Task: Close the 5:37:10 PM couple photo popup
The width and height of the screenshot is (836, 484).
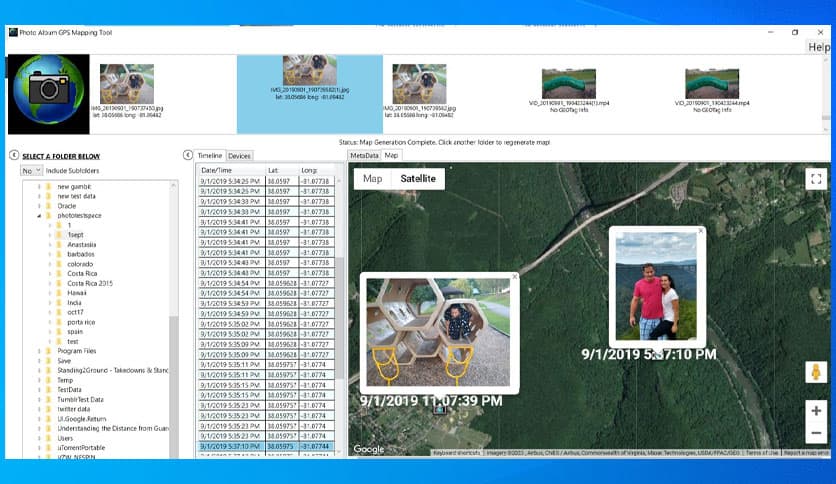Action: (701, 231)
